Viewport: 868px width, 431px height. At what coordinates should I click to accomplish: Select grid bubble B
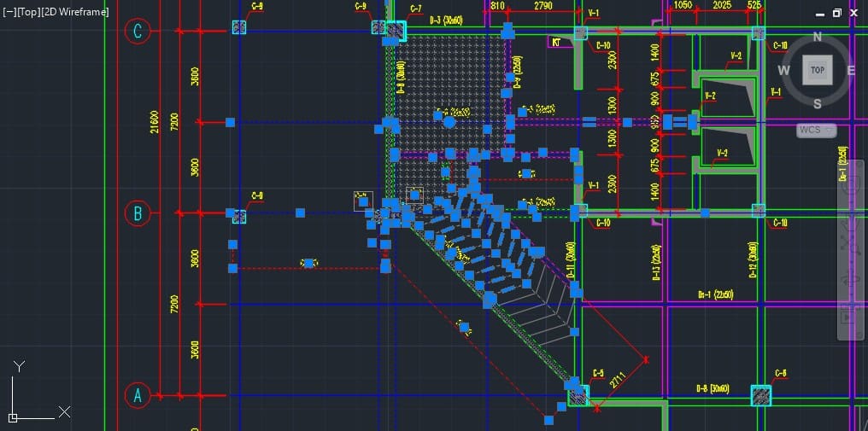[138, 213]
